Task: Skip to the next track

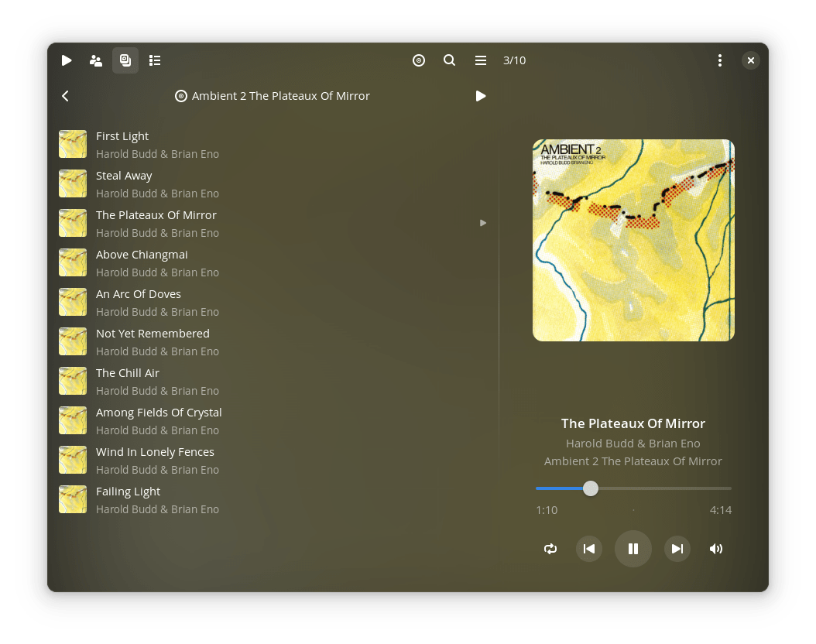Action: [677, 549]
